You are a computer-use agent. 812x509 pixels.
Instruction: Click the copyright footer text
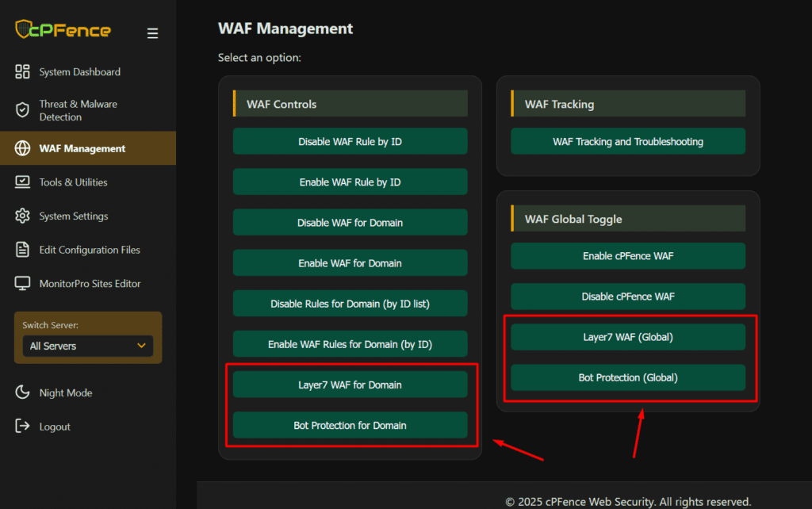tap(628, 501)
